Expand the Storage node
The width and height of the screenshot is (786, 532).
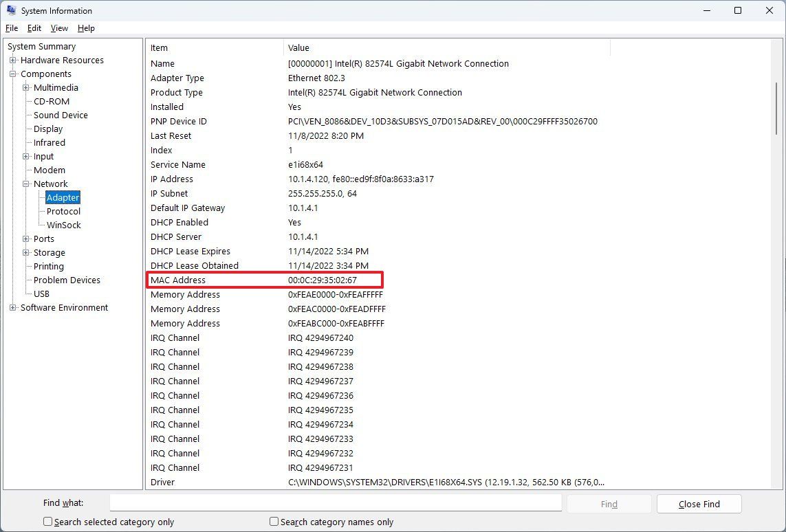click(26, 252)
